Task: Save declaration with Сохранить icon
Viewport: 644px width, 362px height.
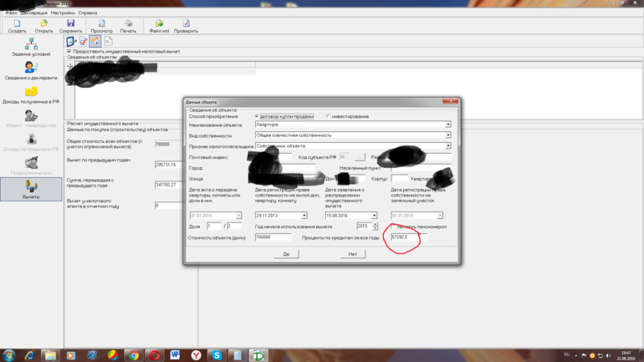Action: [x=70, y=25]
